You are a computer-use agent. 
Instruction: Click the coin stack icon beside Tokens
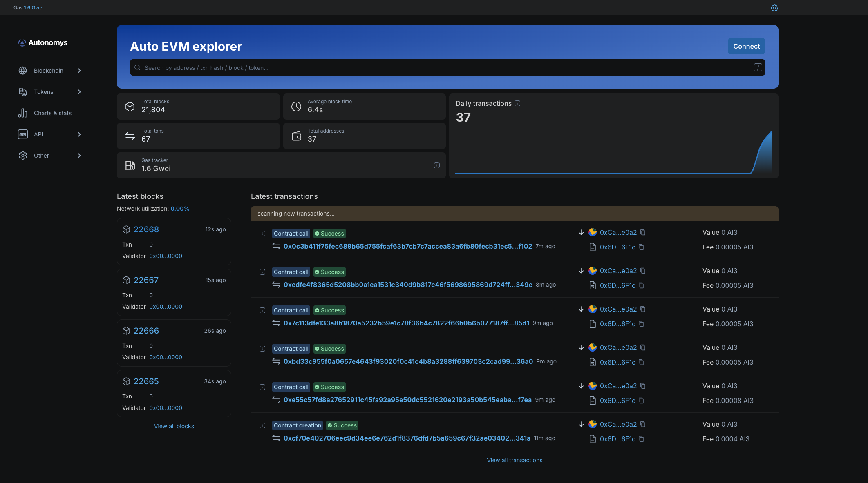pyautogui.click(x=23, y=91)
